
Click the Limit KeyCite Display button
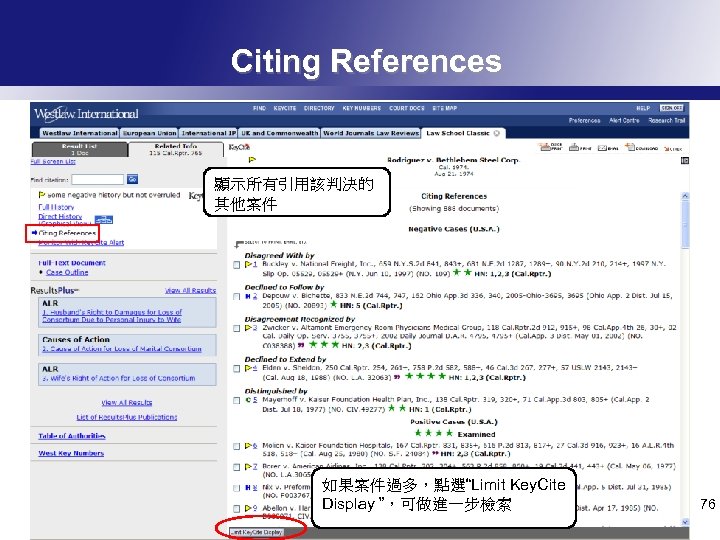[x=257, y=532]
